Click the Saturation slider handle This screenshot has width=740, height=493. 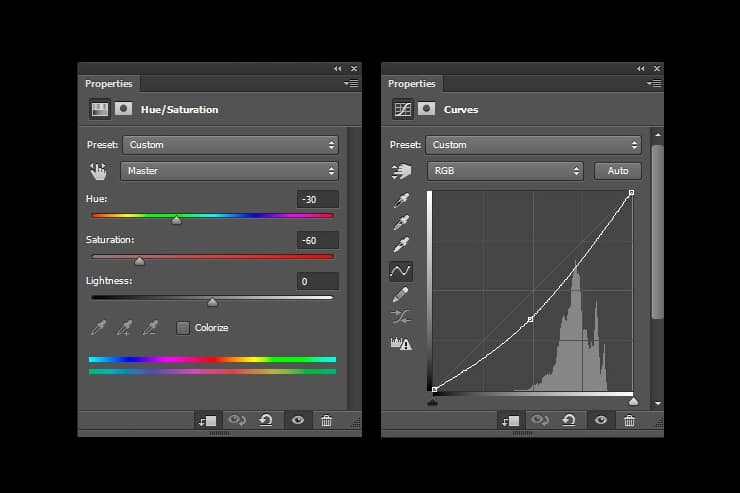pos(140,261)
